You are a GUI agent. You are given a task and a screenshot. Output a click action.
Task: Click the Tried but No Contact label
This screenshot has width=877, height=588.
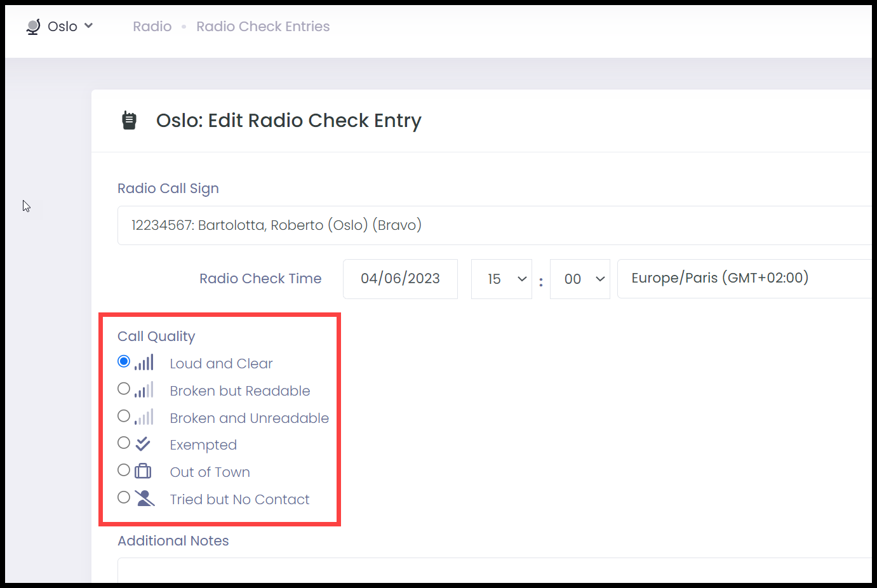click(x=239, y=500)
